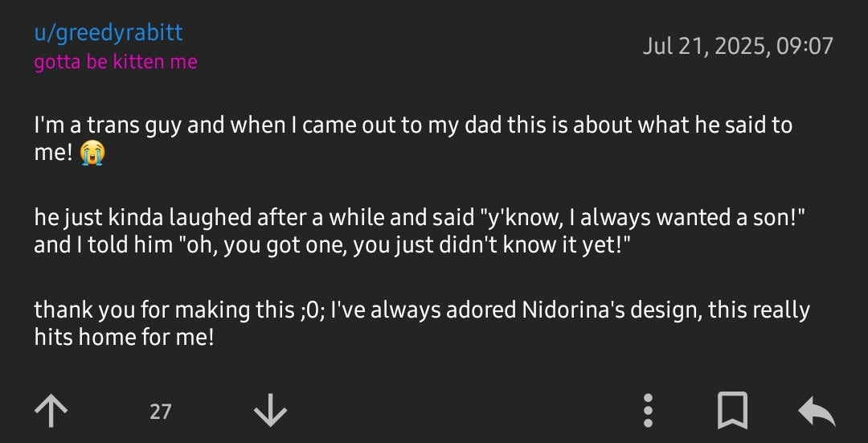Click the "gotta be kitten me" user flair

click(116, 61)
